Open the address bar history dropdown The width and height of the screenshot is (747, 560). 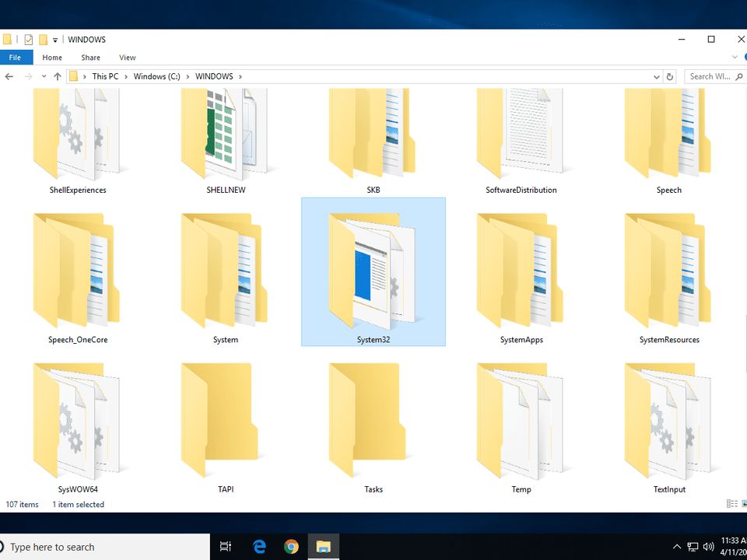656,75
